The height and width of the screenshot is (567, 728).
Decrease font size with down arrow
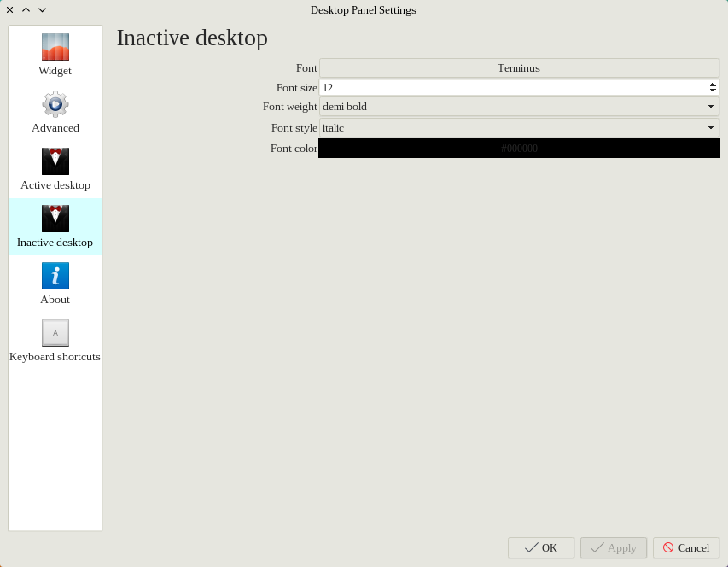coord(713,91)
